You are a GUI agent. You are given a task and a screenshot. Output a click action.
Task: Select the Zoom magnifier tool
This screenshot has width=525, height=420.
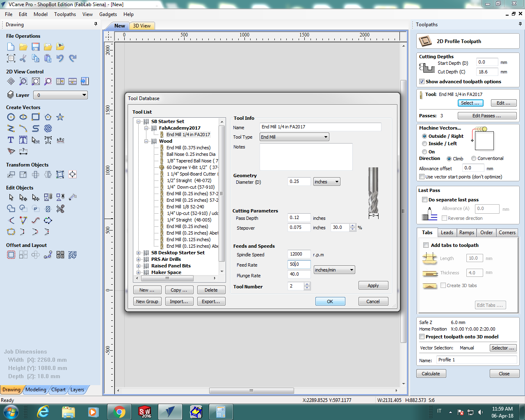click(23, 81)
